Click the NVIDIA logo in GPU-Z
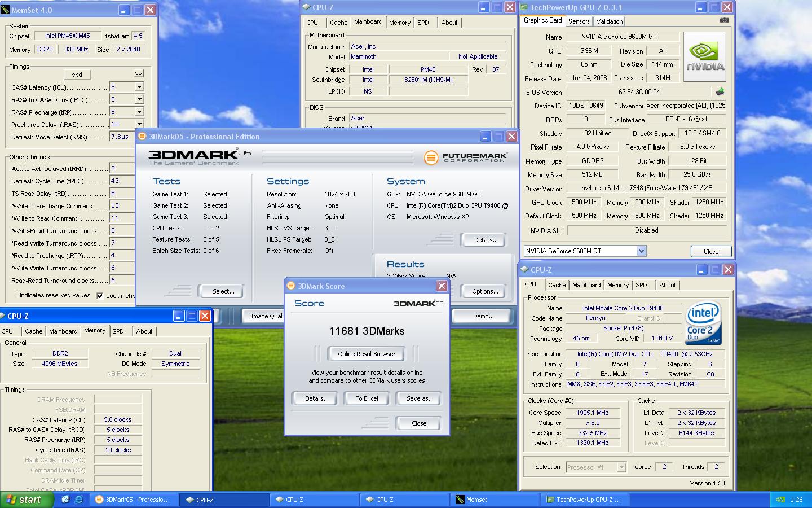This screenshot has width=812, height=508. click(705, 57)
